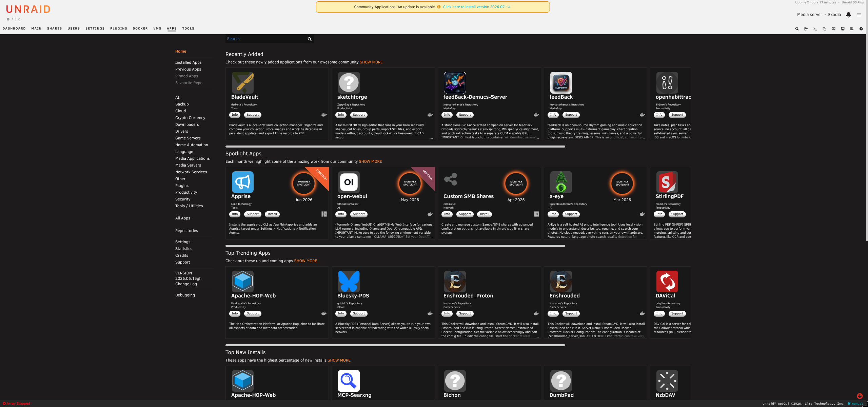
Task: Open All Apps in sidebar
Action: point(183,218)
